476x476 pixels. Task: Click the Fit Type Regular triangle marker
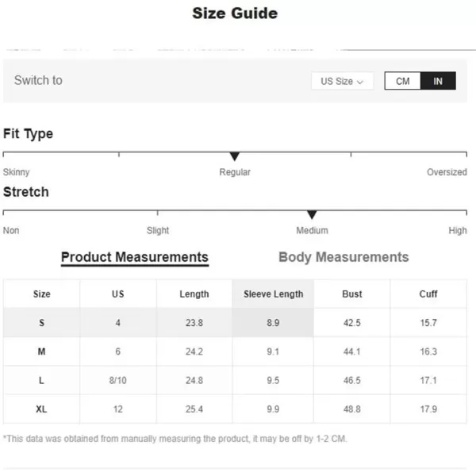coord(234,156)
